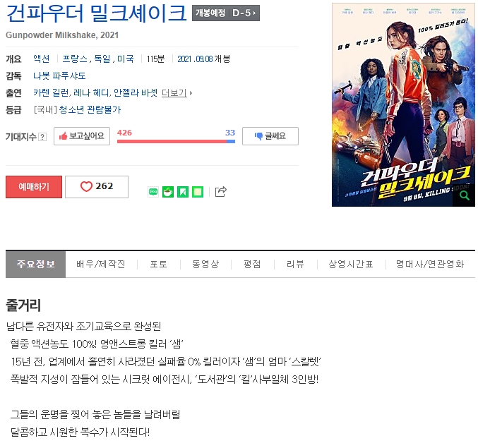The height and width of the screenshot is (448, 478).
Task: Open the movie poster thumbnail
Action: [403, 104]
